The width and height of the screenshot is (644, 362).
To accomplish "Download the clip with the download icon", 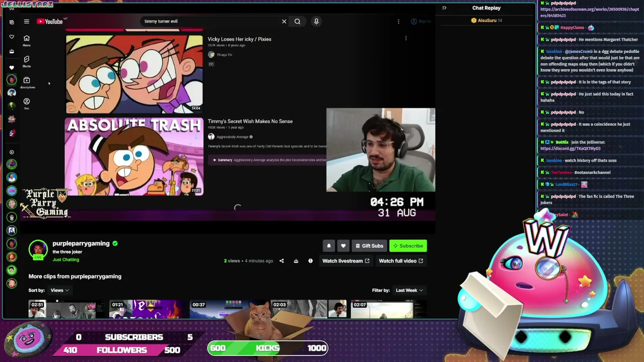I will coord(296,261).
